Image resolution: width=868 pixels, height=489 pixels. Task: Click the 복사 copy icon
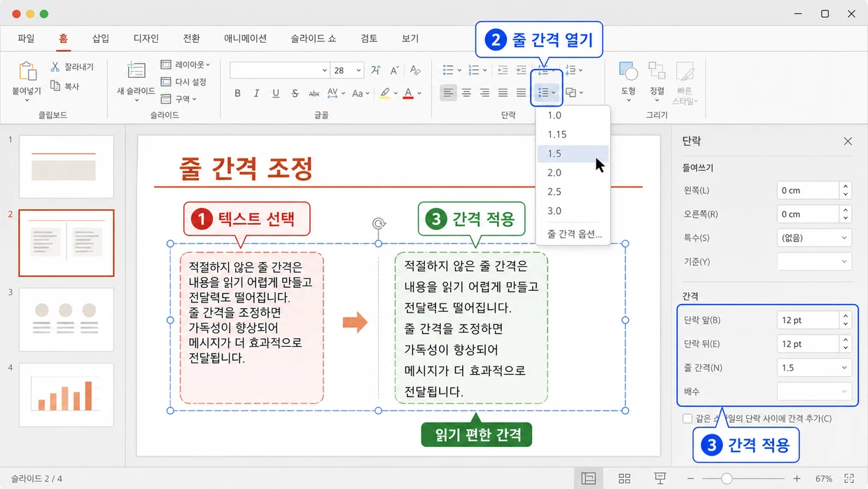click(x=55, y=85)
